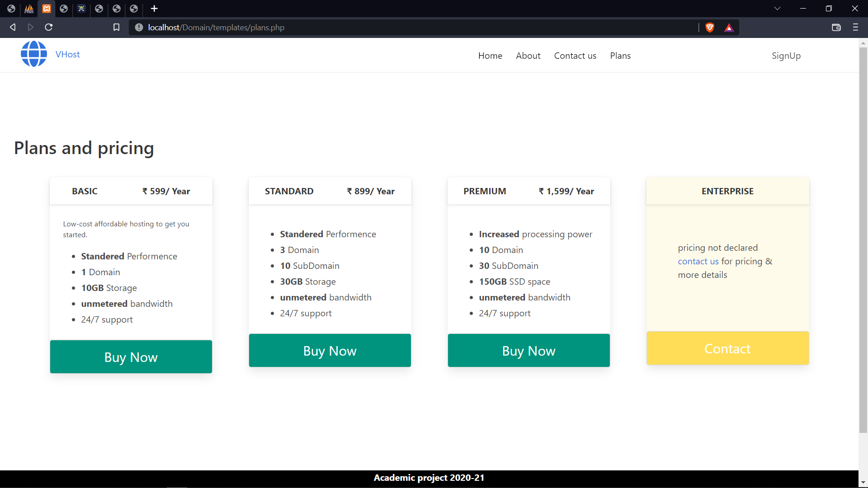The height and width of the screenshot is (488, 868).
Task: Click the SignUp link
Action: tap(786, 56)
